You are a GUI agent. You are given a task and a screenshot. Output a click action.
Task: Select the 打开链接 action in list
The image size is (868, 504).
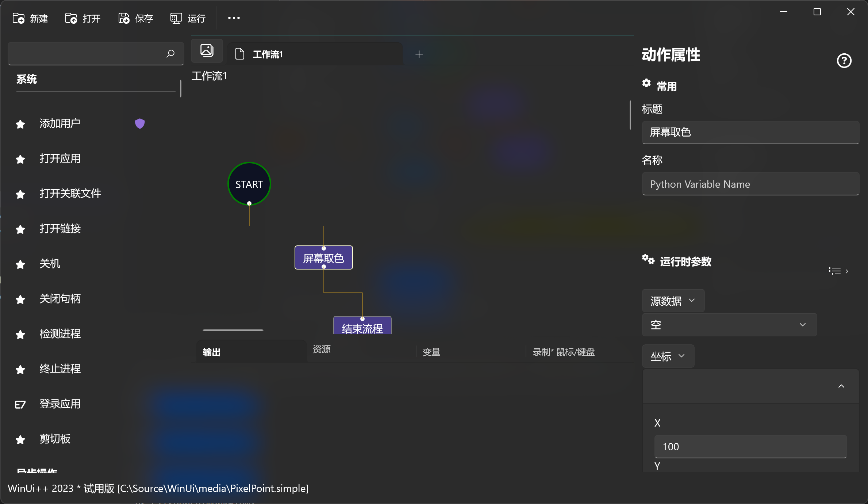pyautogui.click(x=60, y=229)
